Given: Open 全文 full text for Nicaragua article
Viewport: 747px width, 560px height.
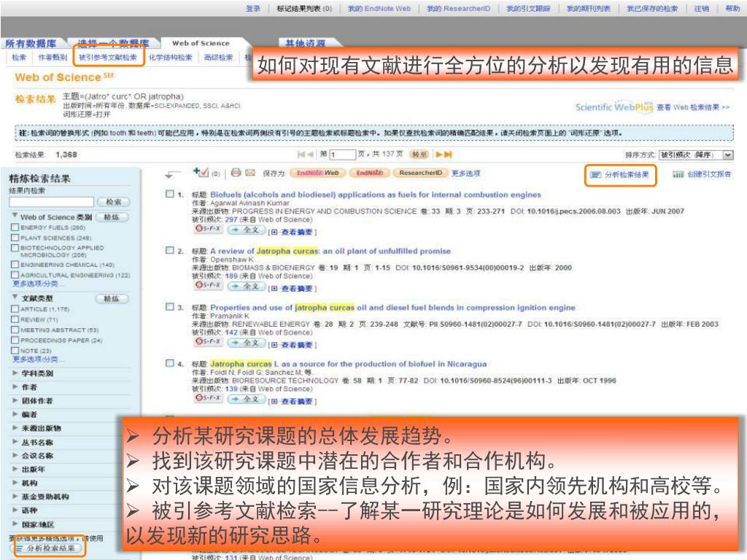Looking at the screenshot, I should (x=246, y=399).
